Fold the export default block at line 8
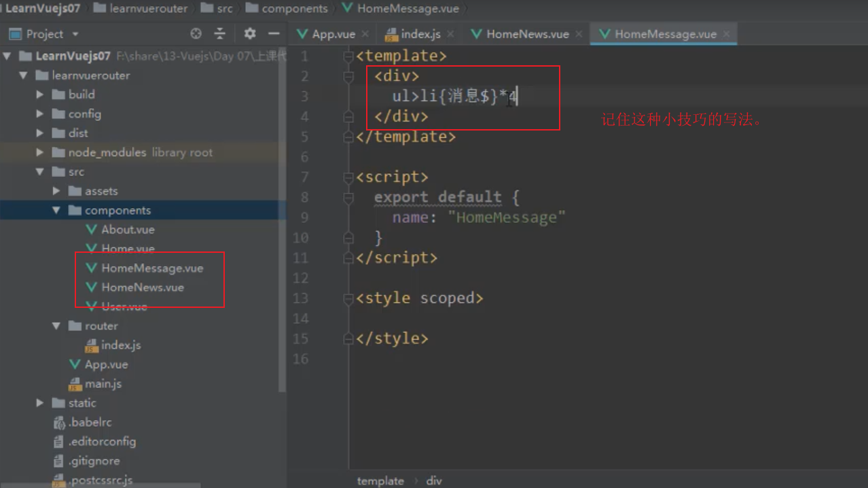Image resolution: width=868 pixels, height=488 pixels. [x=348, y=198]
